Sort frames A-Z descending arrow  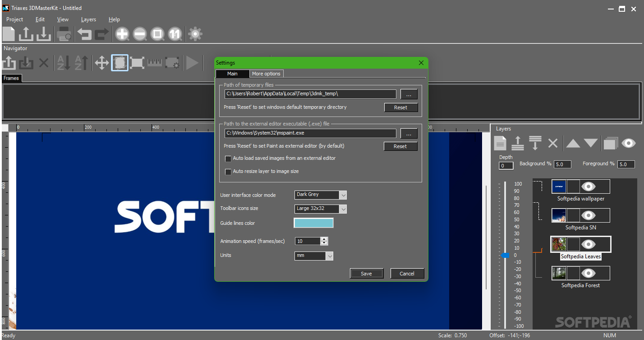[64, 63]
